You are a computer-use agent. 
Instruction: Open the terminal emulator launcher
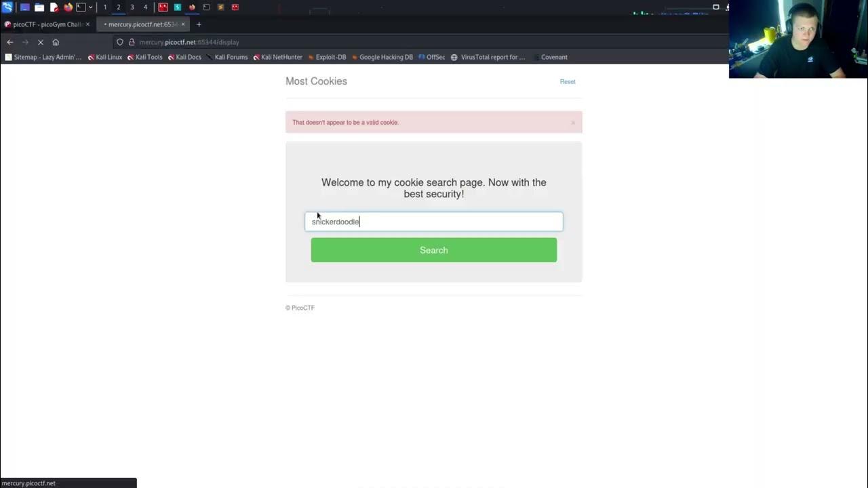click(x=81, y=7)
